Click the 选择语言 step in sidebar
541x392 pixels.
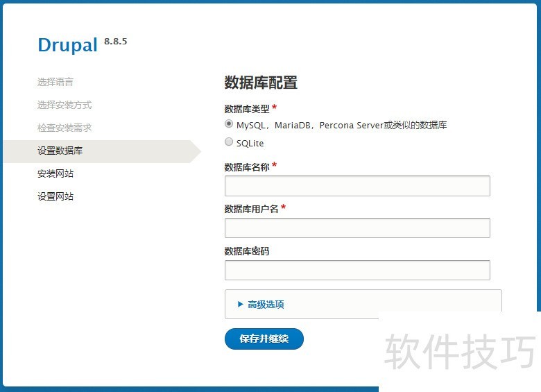point(55,82)
